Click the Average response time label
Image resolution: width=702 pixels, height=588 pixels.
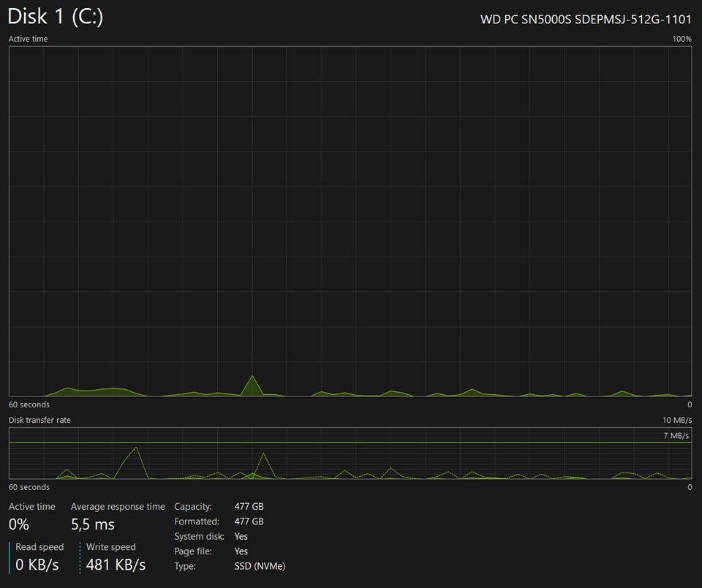pyautogui.click(x=118, y=507)
